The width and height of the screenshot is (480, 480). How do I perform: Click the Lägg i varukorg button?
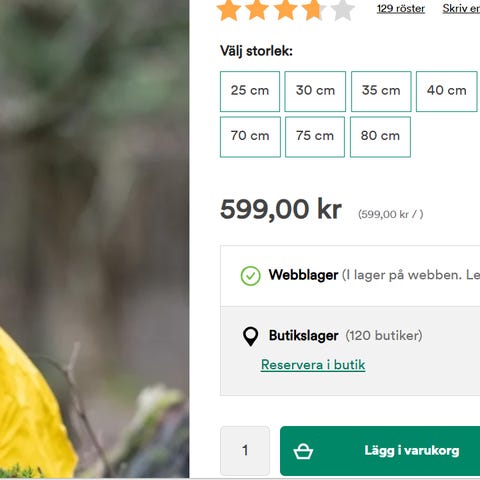[x=380, y=451]
